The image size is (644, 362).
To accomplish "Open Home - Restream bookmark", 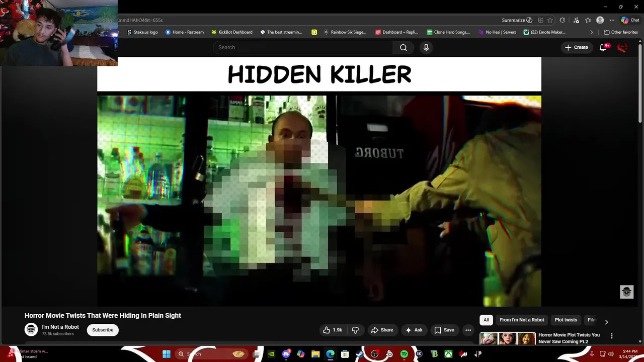I will 185,32.
